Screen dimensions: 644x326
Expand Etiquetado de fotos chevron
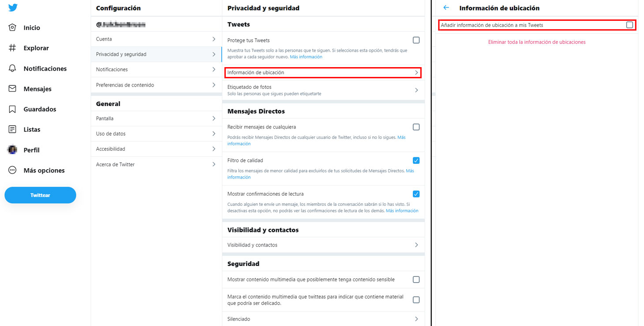click(416, 90)
